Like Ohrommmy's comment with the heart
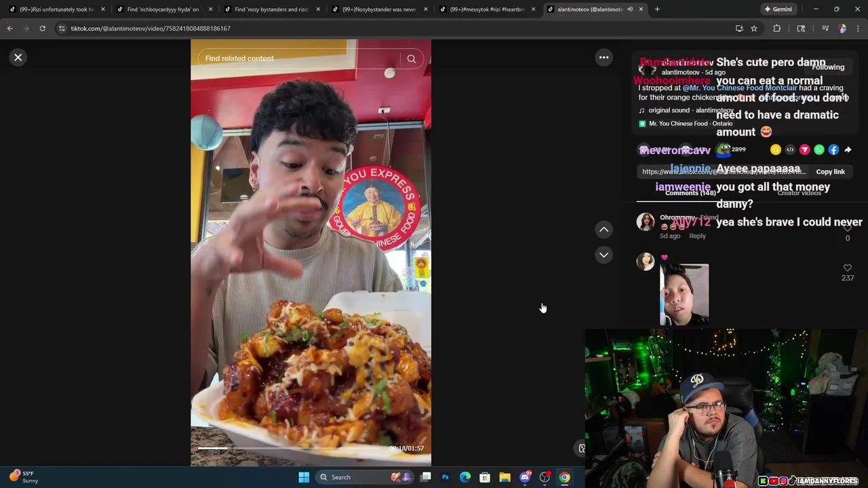 [847, 229]
